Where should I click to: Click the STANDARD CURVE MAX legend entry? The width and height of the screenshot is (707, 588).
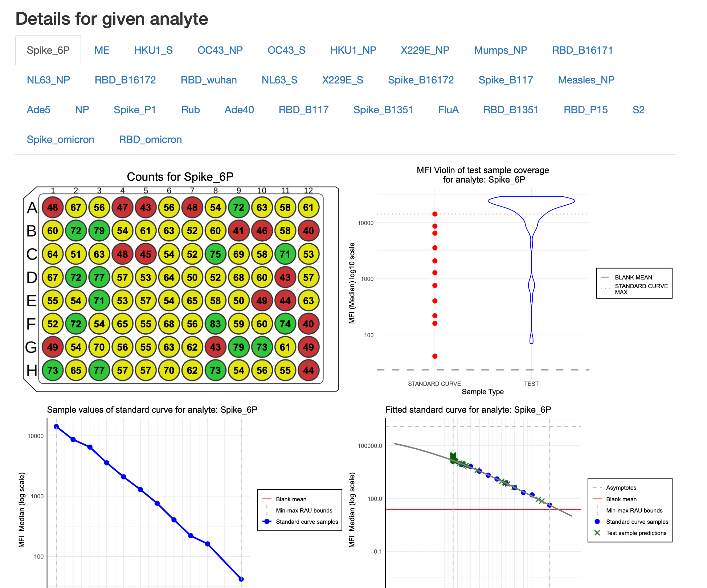[x=634, y=289]
